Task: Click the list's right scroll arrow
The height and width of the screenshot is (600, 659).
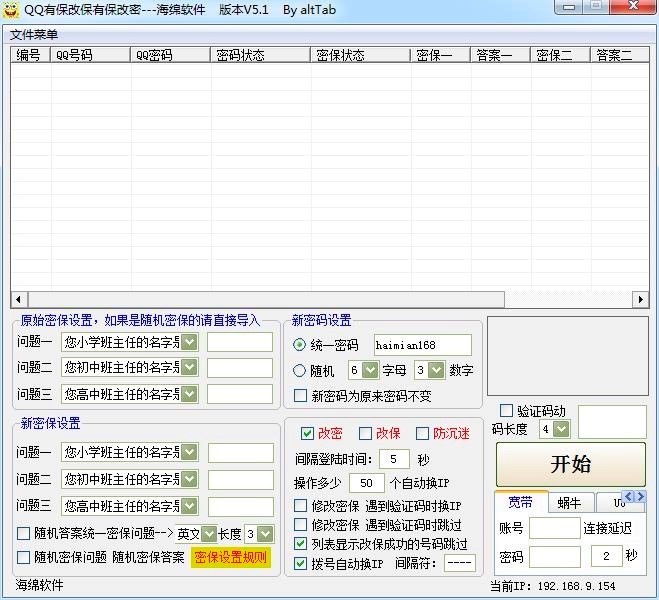Action: coord(640,300)
